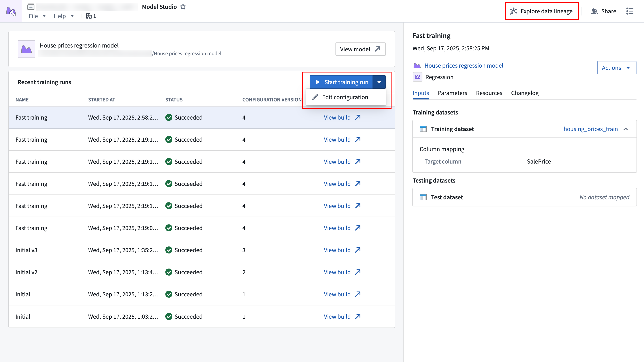This screenshot has width=644, height=362.
Task: Click the Model Studio app logo icon
Action: [x=11, y=11]
